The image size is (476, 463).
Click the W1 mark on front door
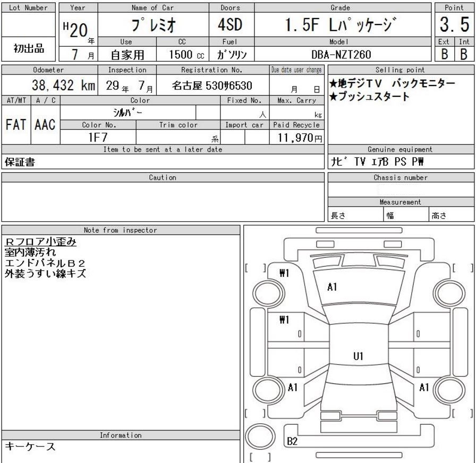point(284,319)
